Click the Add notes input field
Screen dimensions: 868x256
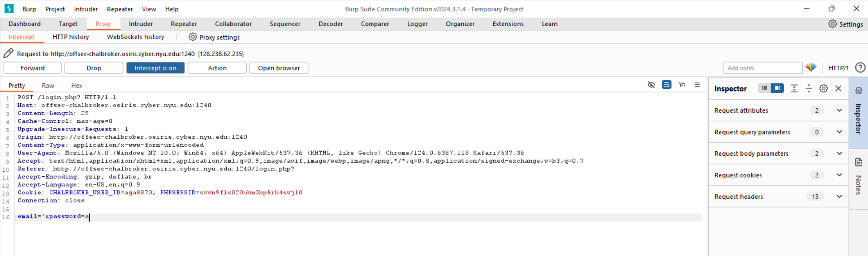tap(762, 68)
